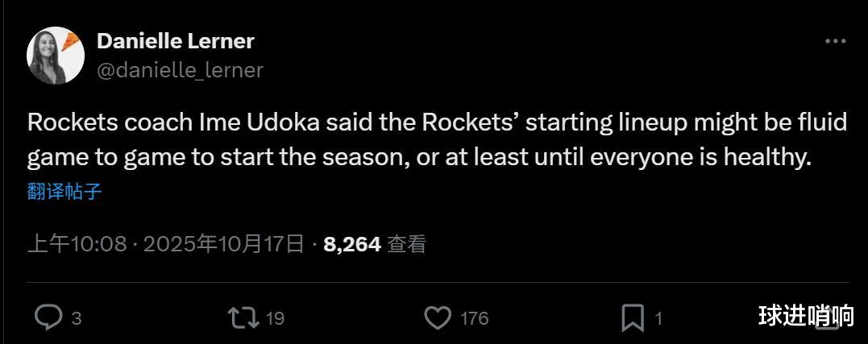Screen dimensions: 868x344
Task: Open Danielle Lerner's profile picture
Action: (x=53, y=56)
